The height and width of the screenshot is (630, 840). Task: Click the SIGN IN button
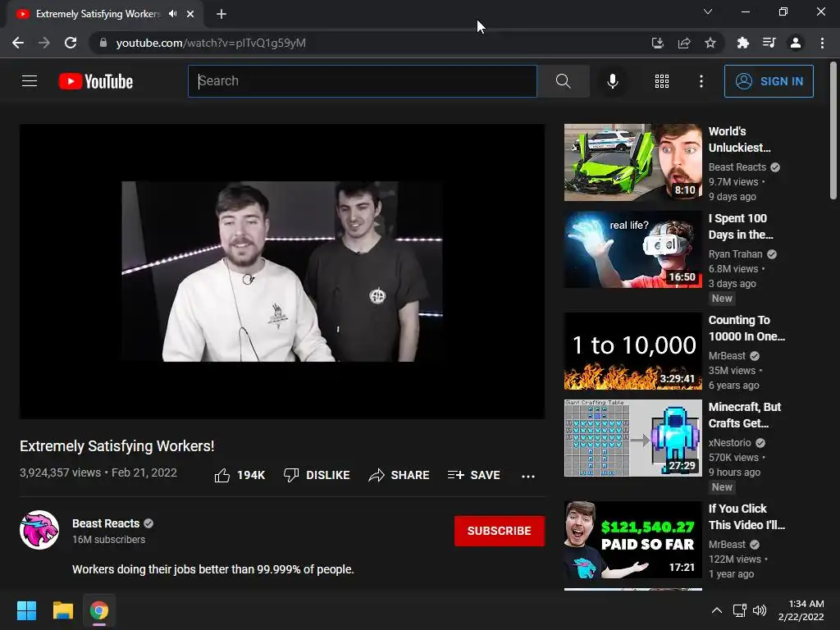[769, 81]
